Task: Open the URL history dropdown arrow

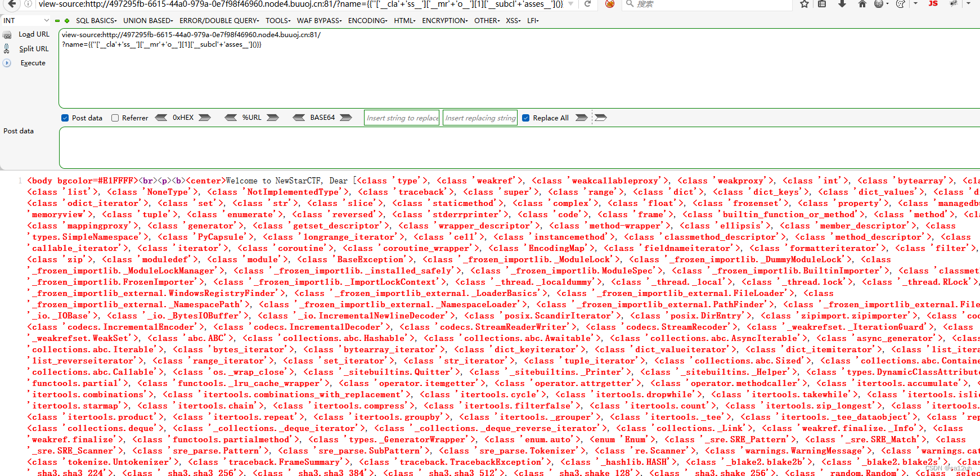Action: [571, 4]
